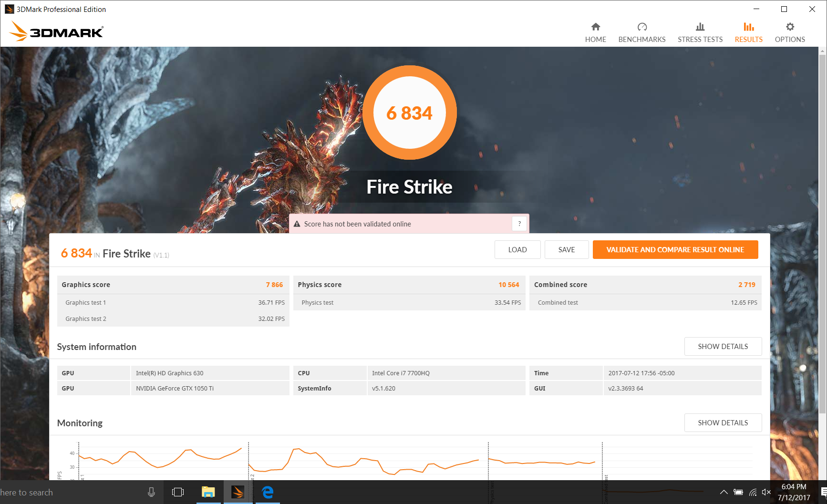The height and width of the screenshot is (504, 827).
Task: Click the 3DMark title bar app icon
Action: point(9,9)
